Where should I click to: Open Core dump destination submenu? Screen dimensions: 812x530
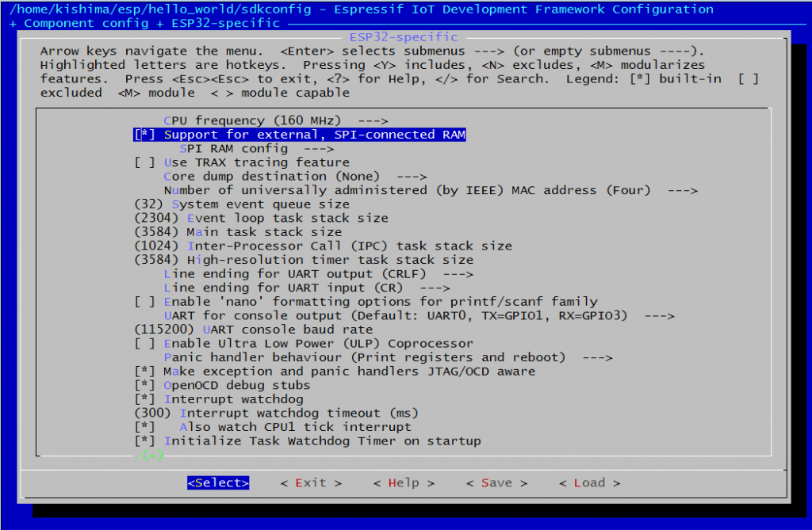[294, 177]
